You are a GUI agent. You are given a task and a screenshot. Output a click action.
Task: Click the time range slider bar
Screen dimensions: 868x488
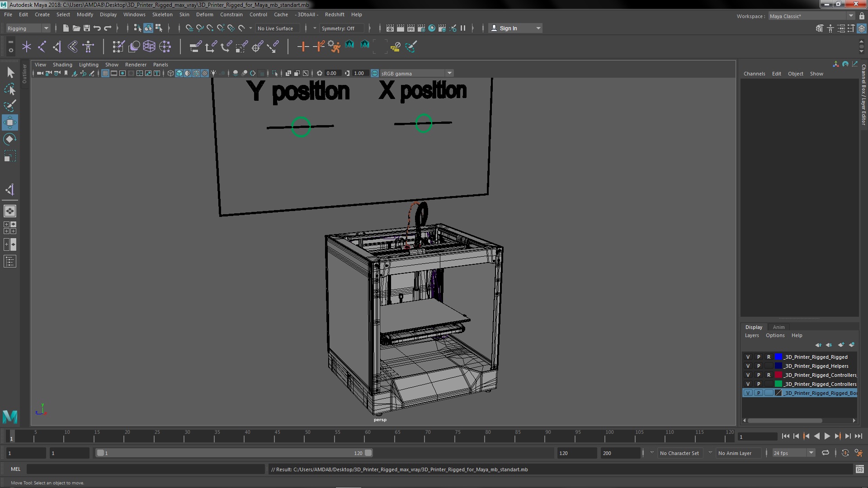[234, 453]
